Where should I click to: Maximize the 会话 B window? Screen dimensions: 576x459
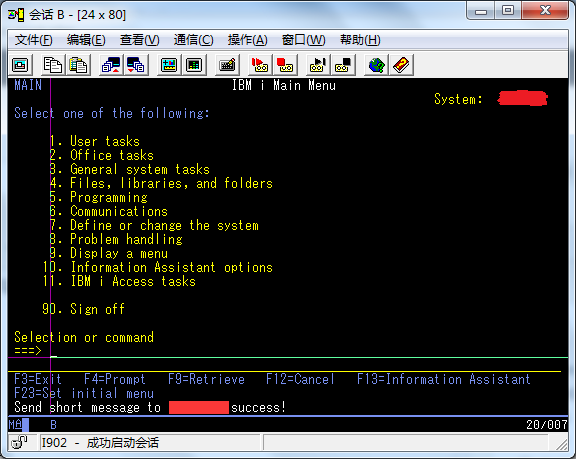click(x=508, y=10)
